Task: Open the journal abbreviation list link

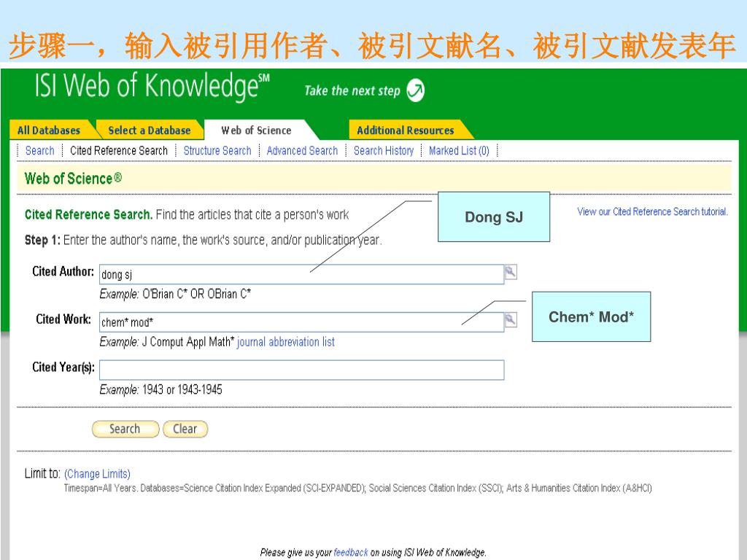Action: [286, 342]
